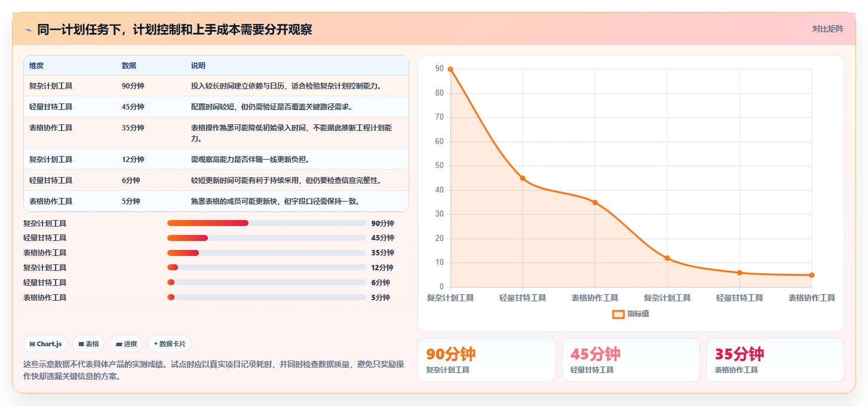868x406 pixels.
Task: Click the line chart data point at value 5
Action: click(x=812, y=275)
